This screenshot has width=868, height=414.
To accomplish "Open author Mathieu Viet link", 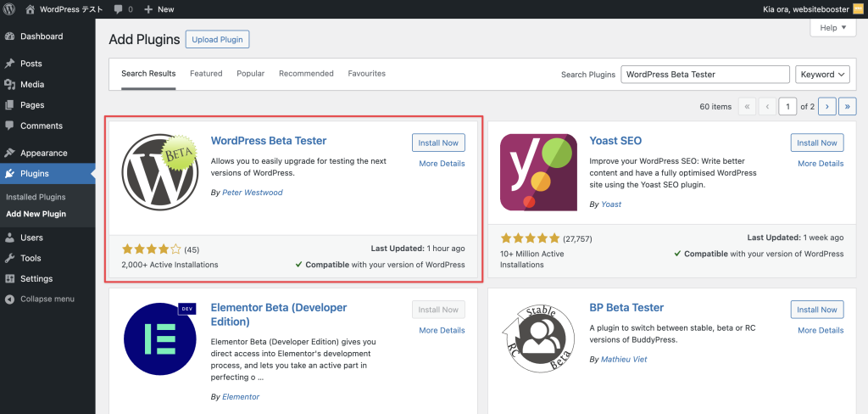I will [x=624, y=359].
